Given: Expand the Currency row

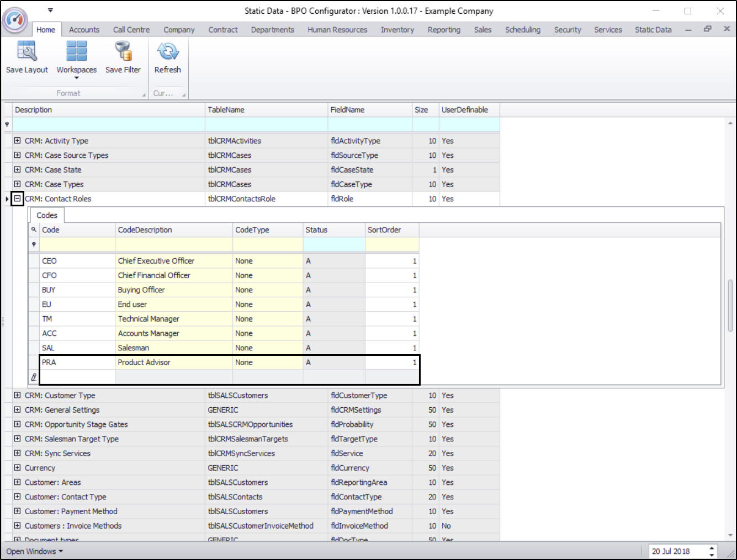Looking at the screenshot, I should point(17,468).
